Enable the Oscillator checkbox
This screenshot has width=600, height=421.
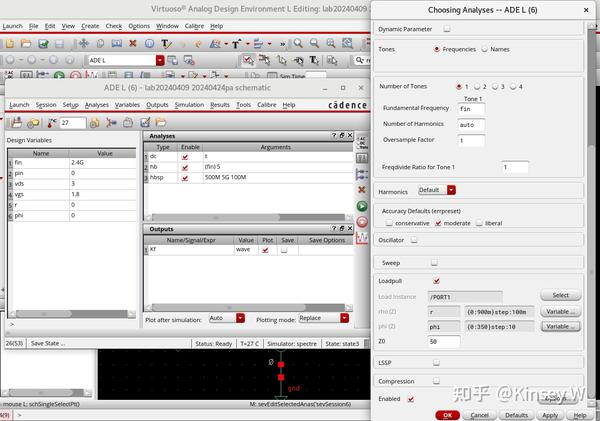tap(414, 240)
